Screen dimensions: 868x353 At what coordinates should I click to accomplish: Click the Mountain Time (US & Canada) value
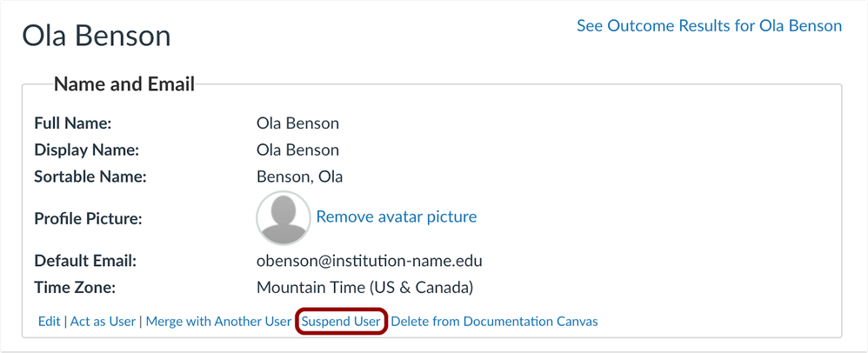364,288
